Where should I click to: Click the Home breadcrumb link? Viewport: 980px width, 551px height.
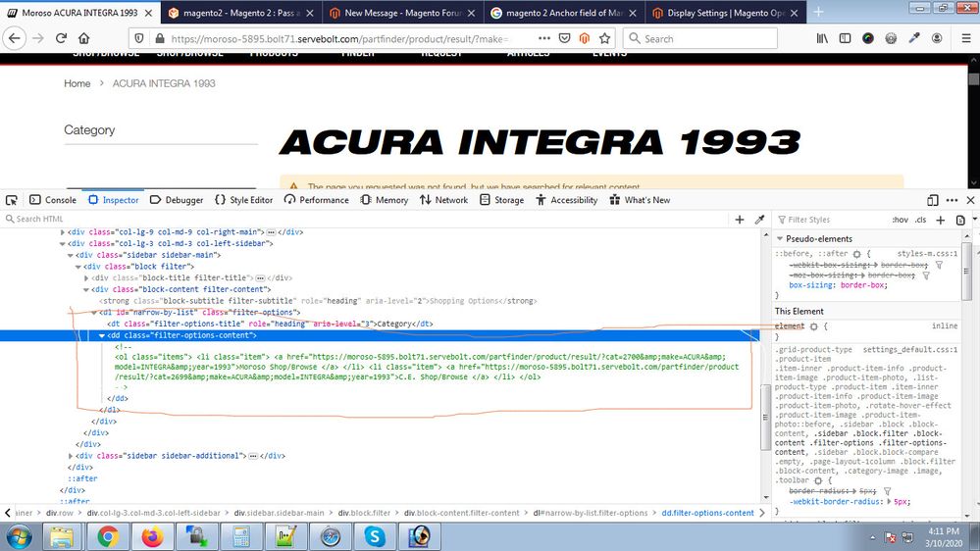click(77, 83)
